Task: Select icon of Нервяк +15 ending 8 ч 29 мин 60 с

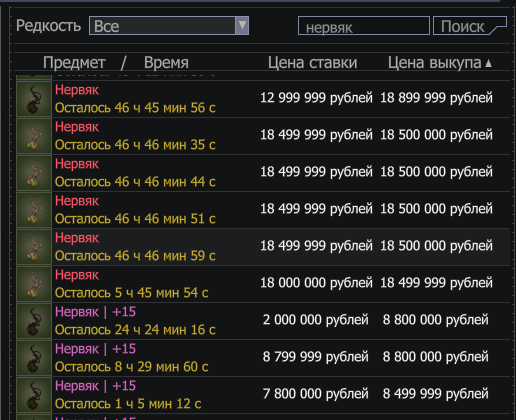Action: coord(34,358)
